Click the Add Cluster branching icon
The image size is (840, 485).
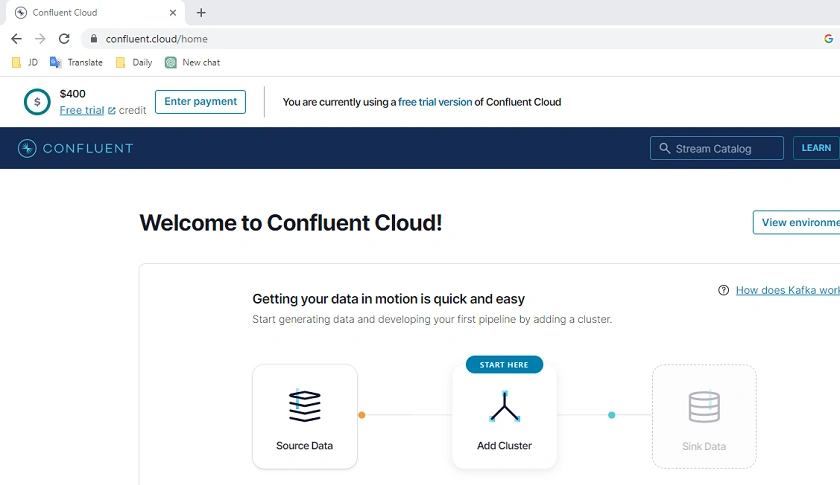point(504,407)
